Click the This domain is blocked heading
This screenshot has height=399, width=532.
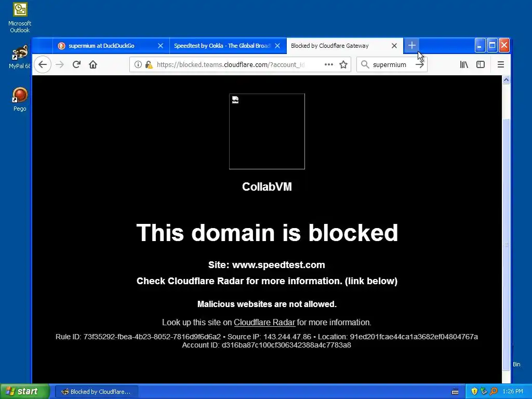(x=267, y=233)
